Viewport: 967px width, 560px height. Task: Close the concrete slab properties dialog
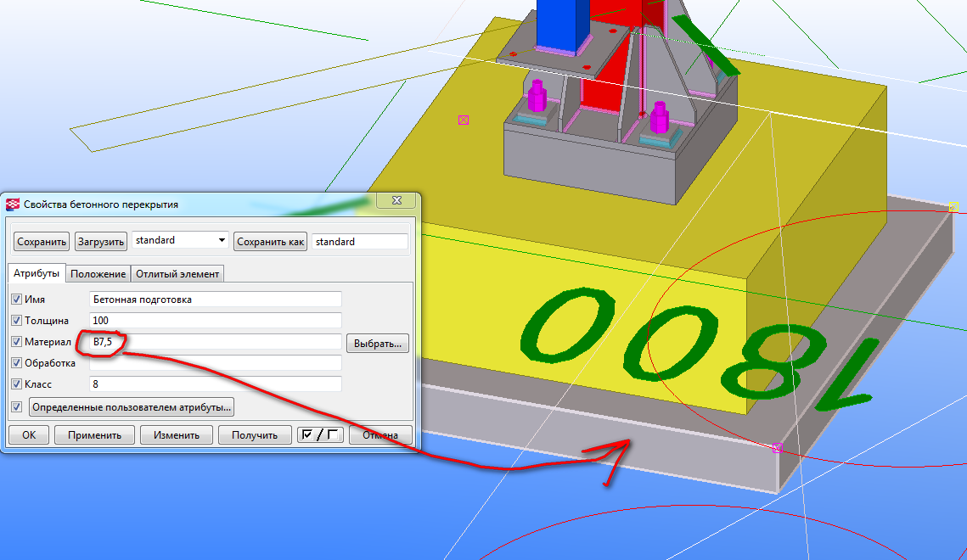(x=396, y=201)
